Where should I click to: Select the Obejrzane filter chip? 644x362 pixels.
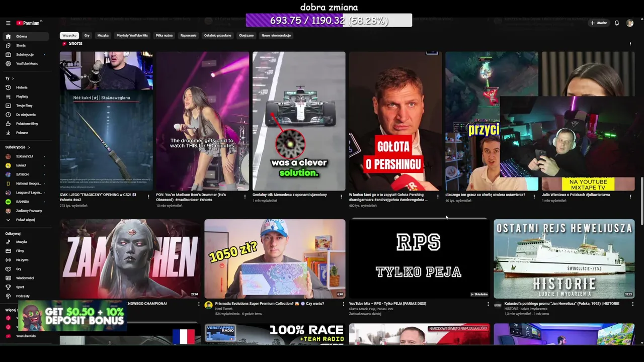(246, 36)
